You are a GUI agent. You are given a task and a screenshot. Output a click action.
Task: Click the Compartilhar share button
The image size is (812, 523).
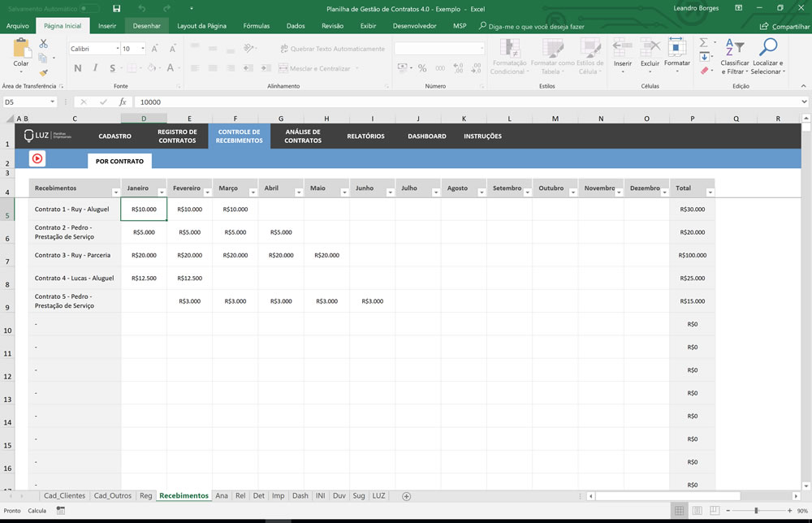pyautogui.click(x=784, y=27)
